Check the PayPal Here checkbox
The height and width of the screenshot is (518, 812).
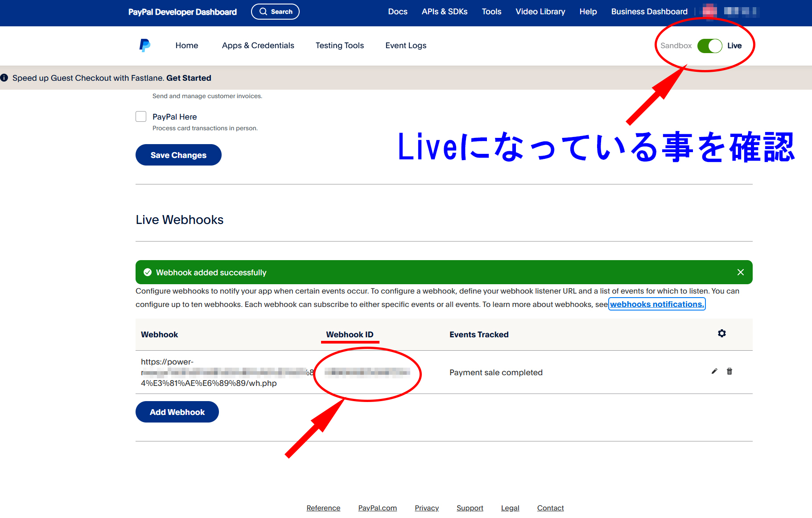tap(141, 116)
